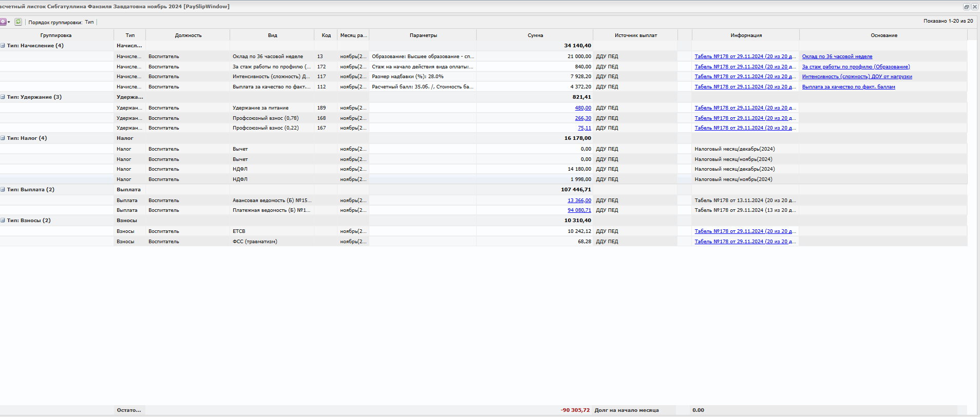Click code 189 in the Код column
This screenshot has height=417, width=980.
[322, 108]
